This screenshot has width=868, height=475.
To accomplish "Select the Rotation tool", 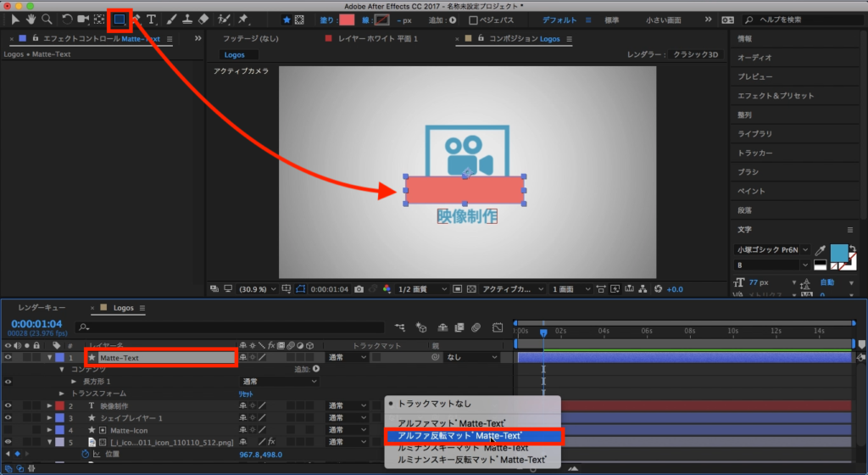I will coord(68,19).
